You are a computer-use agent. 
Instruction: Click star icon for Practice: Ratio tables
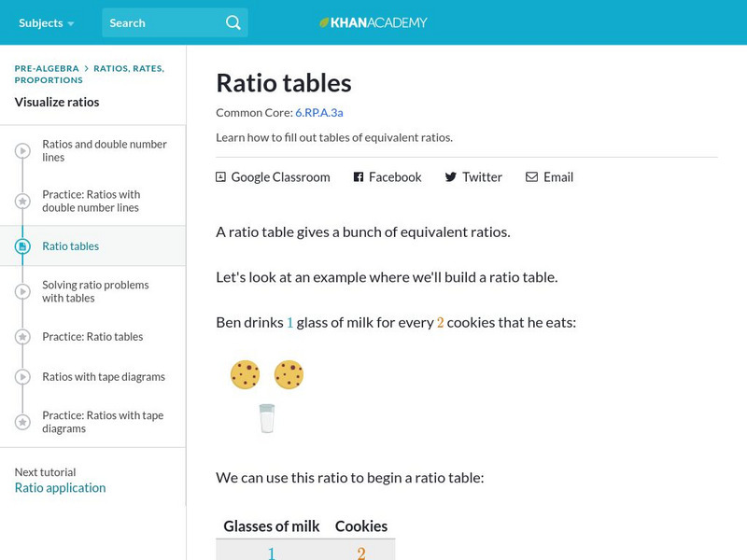(22, 337)
